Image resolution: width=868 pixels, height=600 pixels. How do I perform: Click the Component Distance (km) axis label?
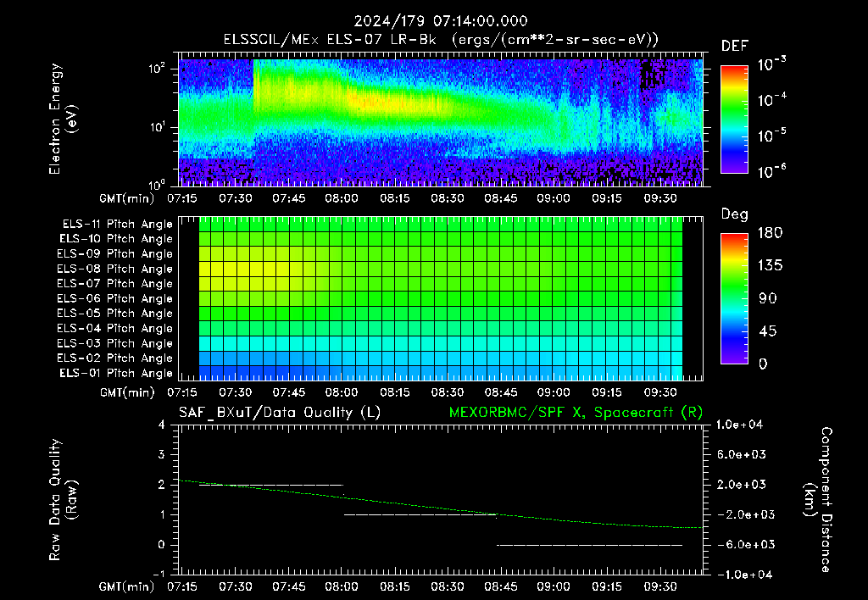pos(818,500)
